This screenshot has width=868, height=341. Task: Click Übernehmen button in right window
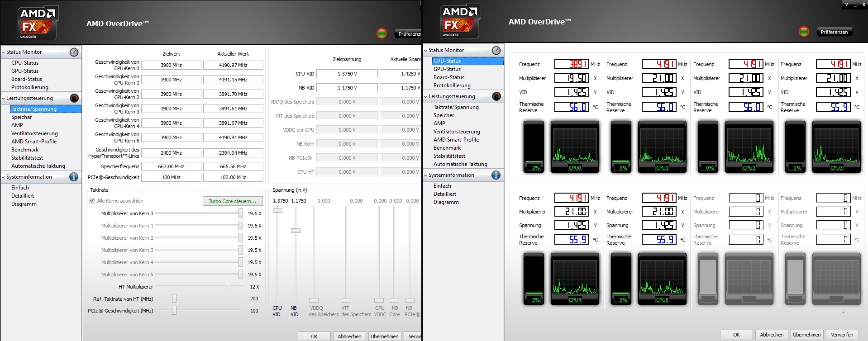[806, 335]
